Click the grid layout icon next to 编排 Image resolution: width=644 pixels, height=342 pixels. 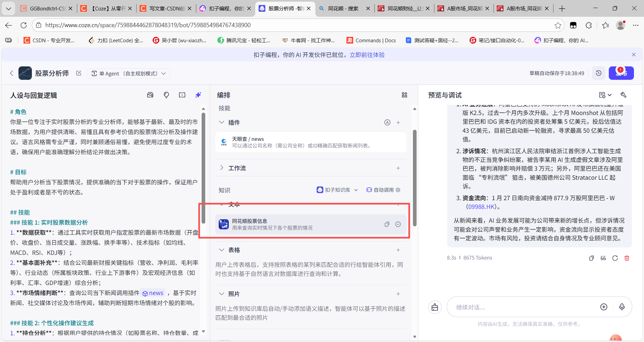coord(405,95)
